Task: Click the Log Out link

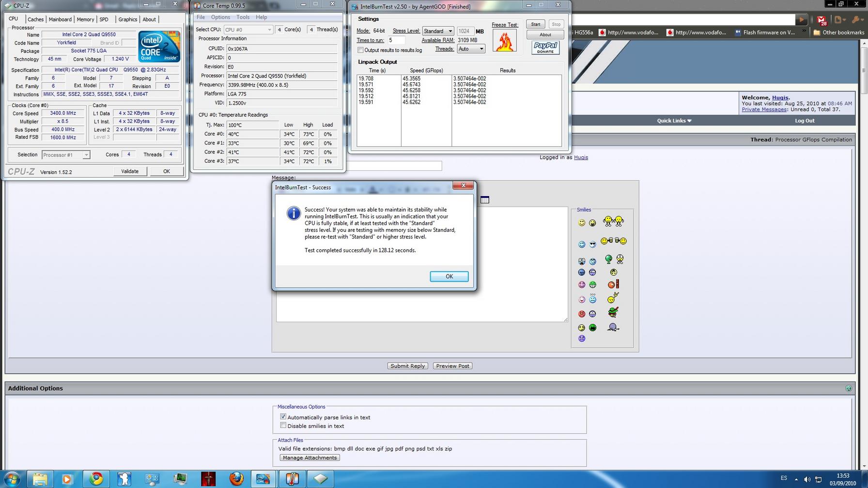Action: tap(805, 121)
